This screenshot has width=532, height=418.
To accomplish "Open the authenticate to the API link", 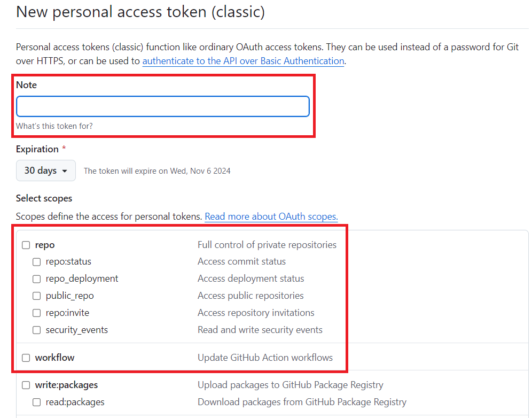I will (243, 61).
